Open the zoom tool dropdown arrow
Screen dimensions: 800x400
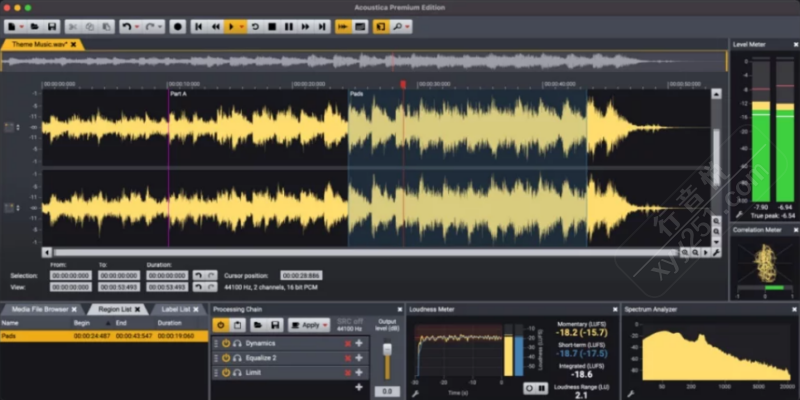click(408, 27)
